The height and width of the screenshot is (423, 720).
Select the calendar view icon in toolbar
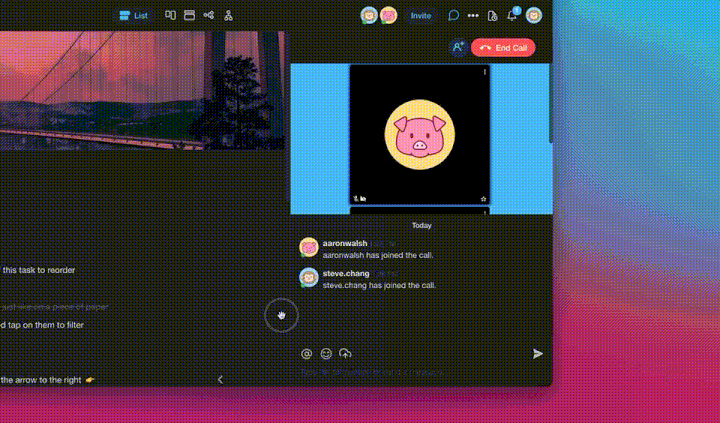[x=189, y=15]
